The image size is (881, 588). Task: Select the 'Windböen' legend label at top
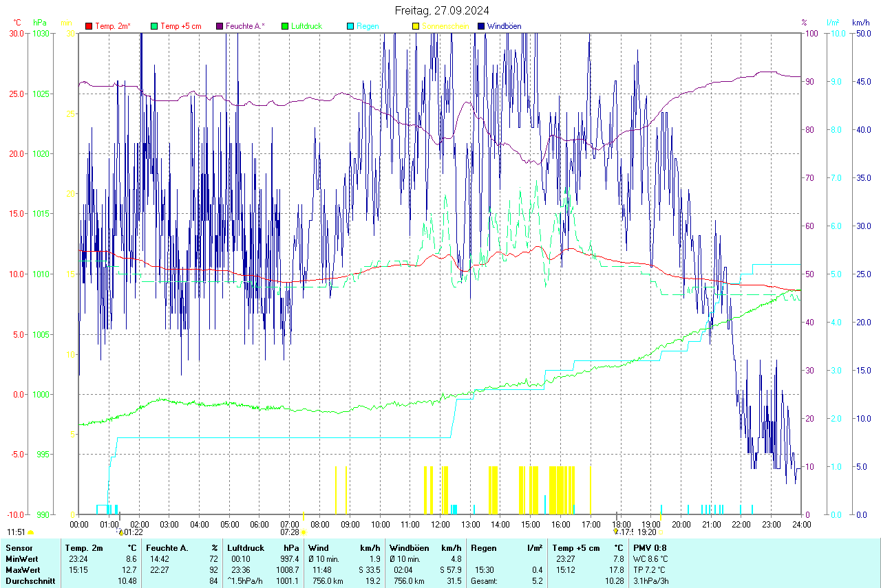(x=504, y=26)
